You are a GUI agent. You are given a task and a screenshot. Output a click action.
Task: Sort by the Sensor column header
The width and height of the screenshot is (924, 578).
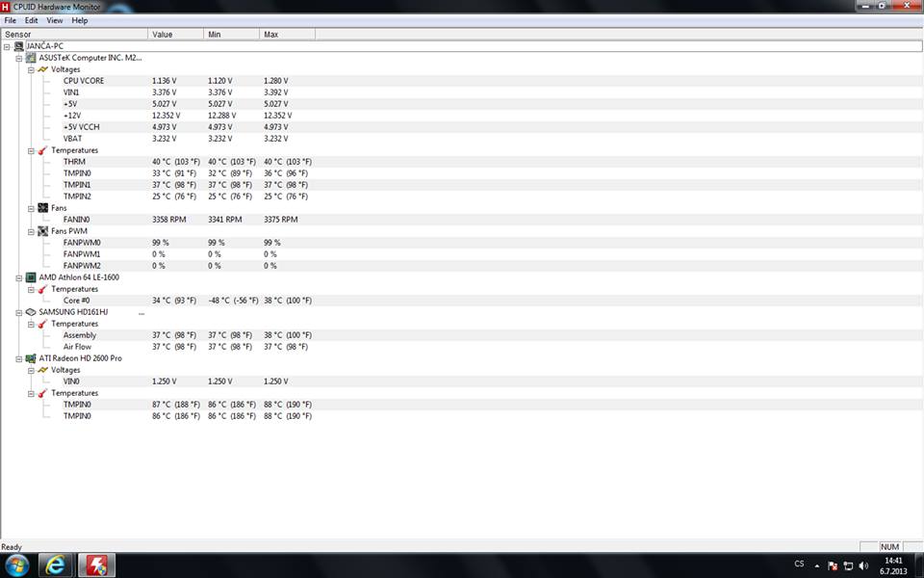74,35
